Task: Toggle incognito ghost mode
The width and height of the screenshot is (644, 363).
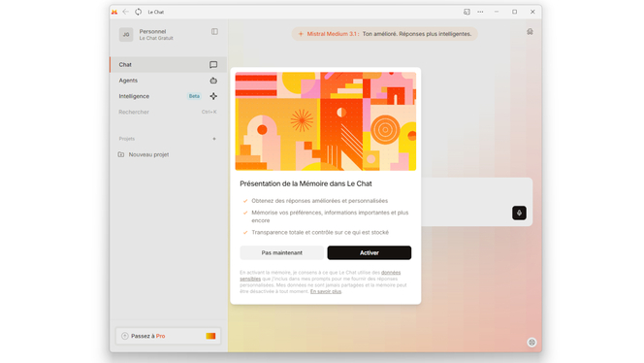Action: (530, 32)
